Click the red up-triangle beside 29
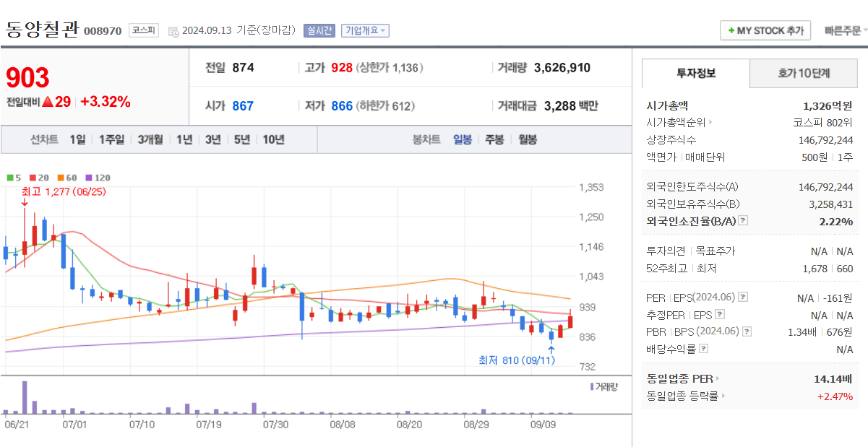The height and width of the screenshot is (447, 868). pos(48,102)
